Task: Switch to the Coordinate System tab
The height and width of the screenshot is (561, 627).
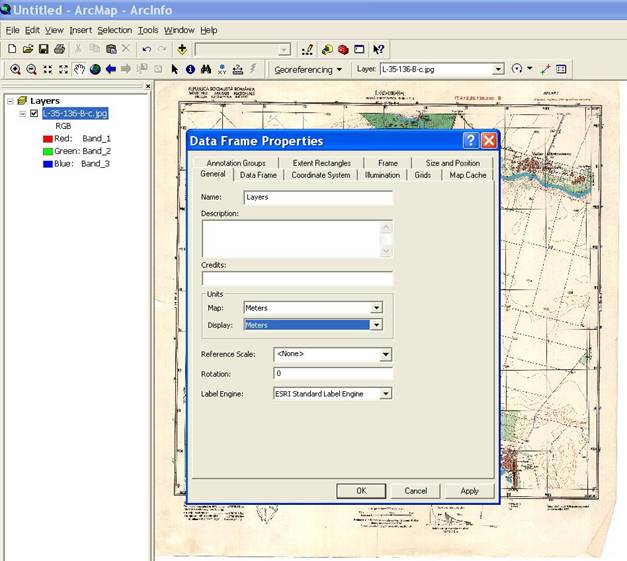Action: click(x=320, y=175)
